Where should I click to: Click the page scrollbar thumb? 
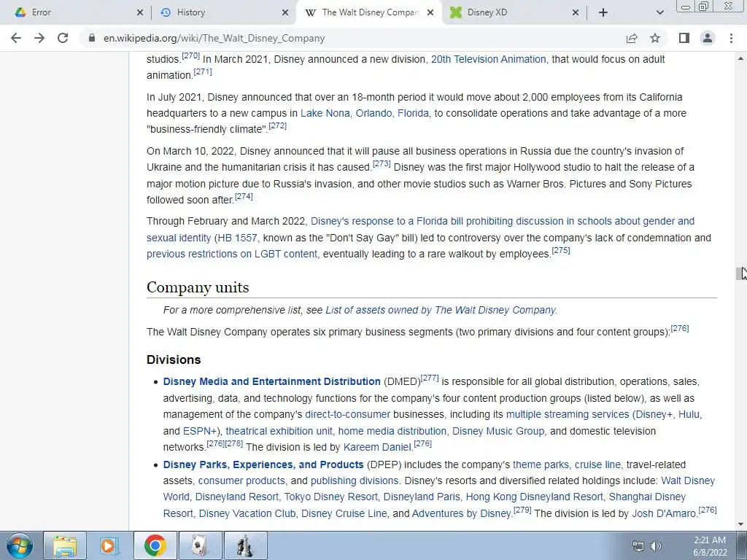[740, 273]
